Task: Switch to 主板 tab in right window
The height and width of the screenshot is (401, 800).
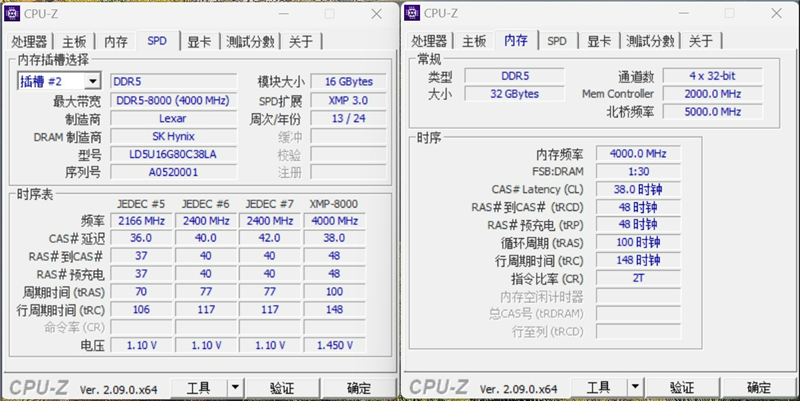Action: click(x=474, y=41)
